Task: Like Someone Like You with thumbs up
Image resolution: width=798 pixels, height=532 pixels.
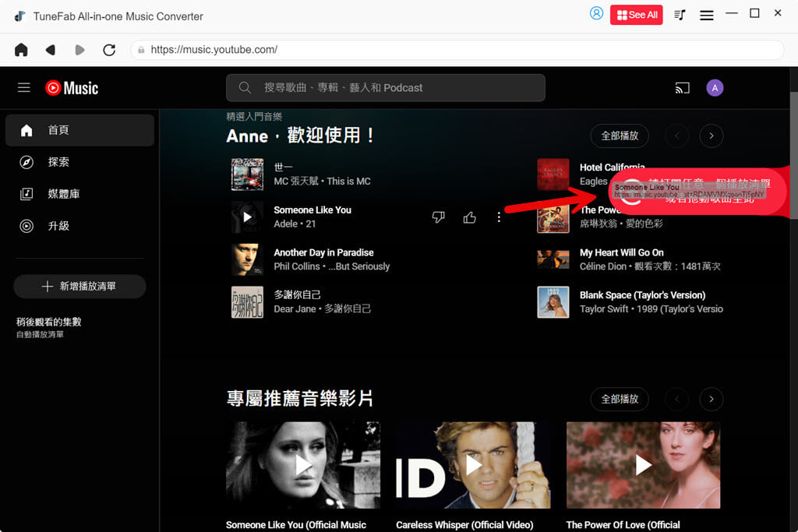Action: click(x=469, y=217)
